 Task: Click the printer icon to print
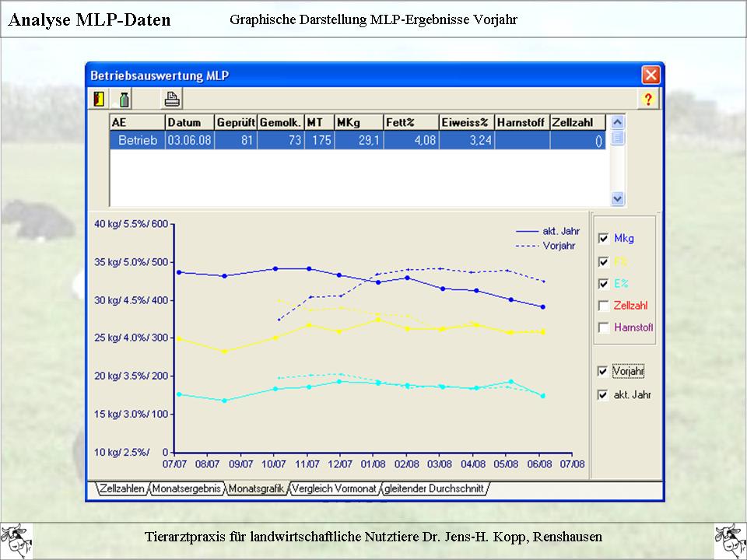pos(172,99)
